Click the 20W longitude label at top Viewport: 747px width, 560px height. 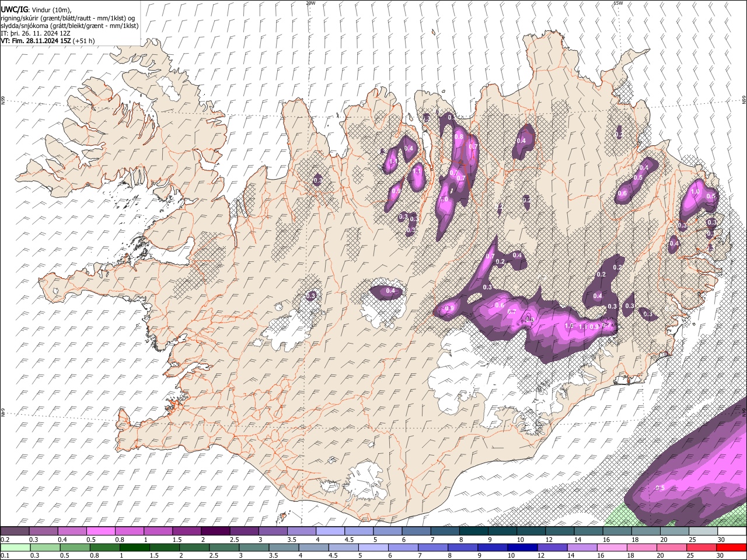coord(310,3)
